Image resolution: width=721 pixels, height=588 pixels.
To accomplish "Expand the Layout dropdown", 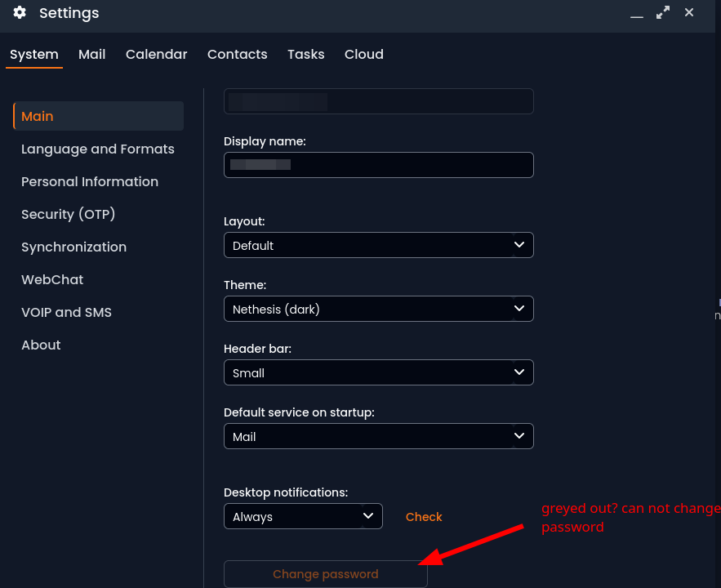I will [378, 245].
